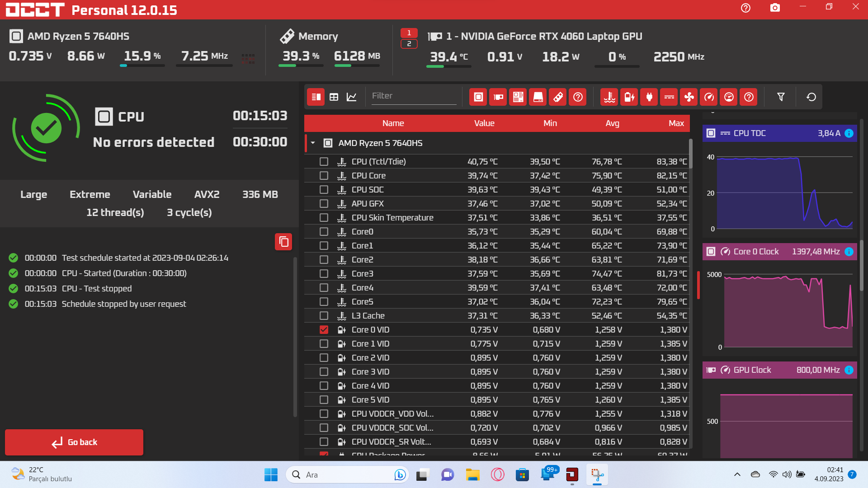Open CPU TDC graph info button
Screen dimensions: 868x488
coord(849,133)
